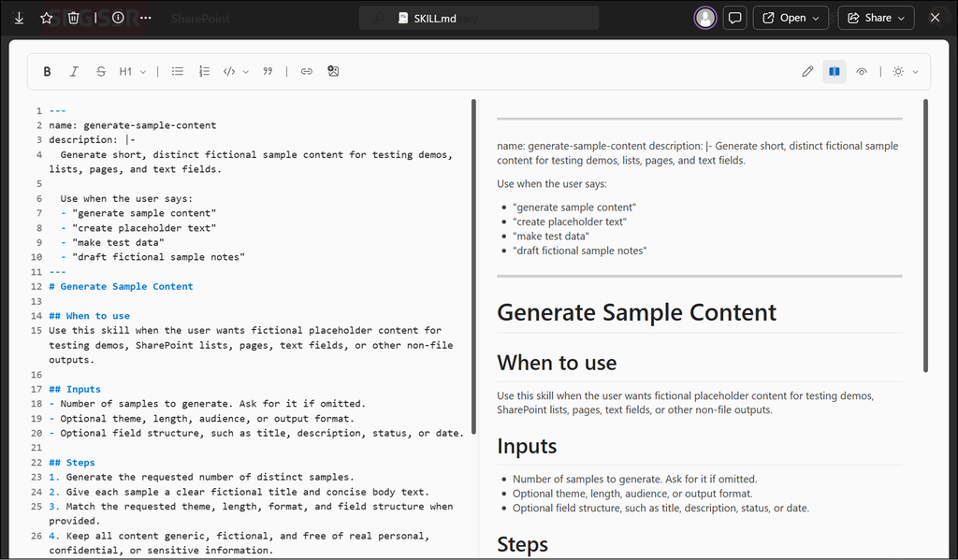Expand the code options chevron
This screenshot has width=958, height=560.
tap(246, 71)
